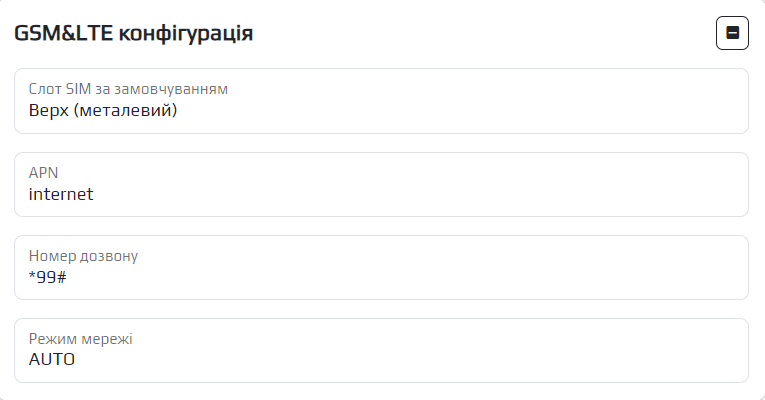Click the Номер дозвону label
Viewport: 765px width, 400px height.
click(83, 256)
